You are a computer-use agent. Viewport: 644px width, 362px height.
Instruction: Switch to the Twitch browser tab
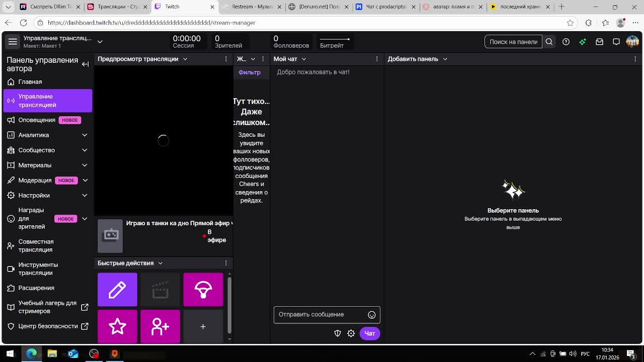[x=184, y=7]
